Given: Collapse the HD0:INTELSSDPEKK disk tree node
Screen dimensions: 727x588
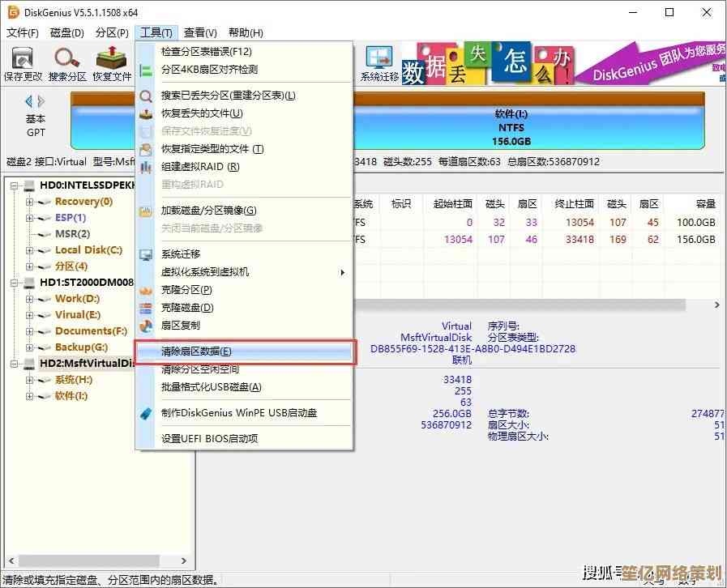Looking at the screenshot, I should click(x=15, y=185).
